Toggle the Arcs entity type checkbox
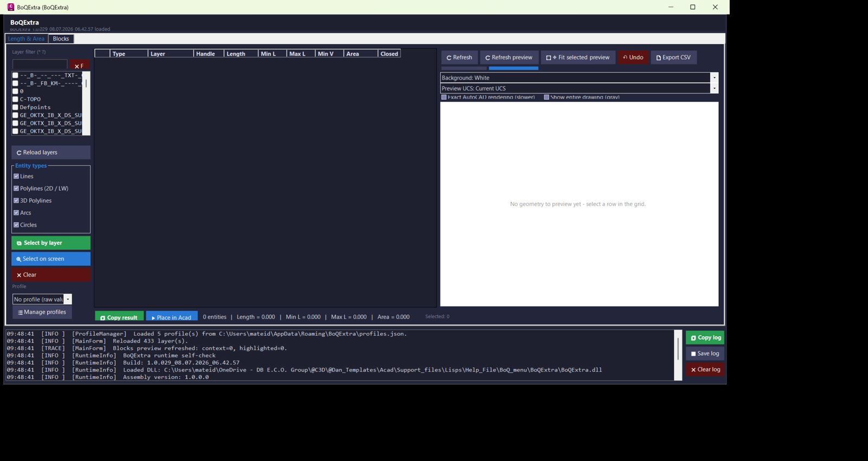Viewport: 868px width, 461px height. click(x=16, y=213)
